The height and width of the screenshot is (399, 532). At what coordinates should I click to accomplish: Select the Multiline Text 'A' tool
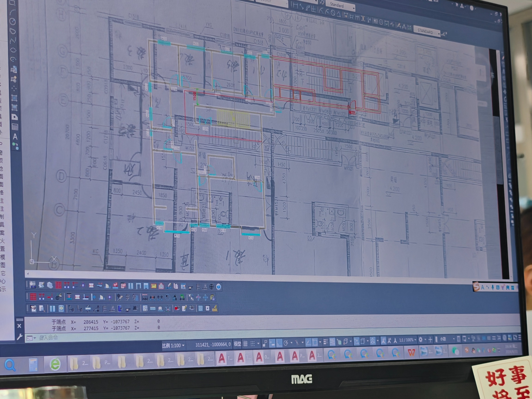(15, 137)
